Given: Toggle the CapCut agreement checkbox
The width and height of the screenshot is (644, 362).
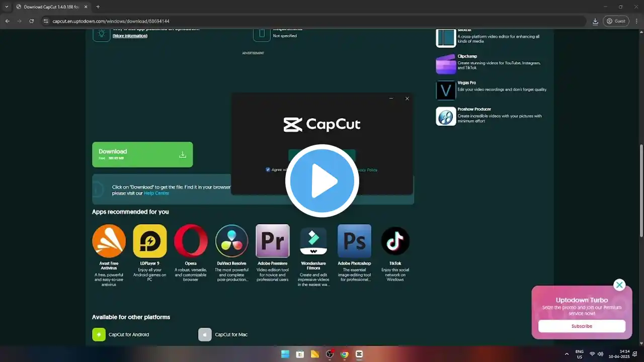Looking at the screenshot, I should tap(268, 169).
